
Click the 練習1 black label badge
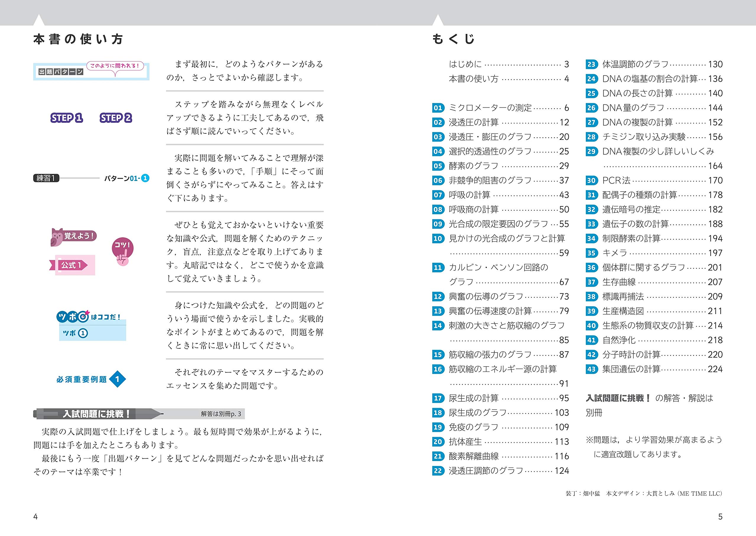tap(46, 178)
